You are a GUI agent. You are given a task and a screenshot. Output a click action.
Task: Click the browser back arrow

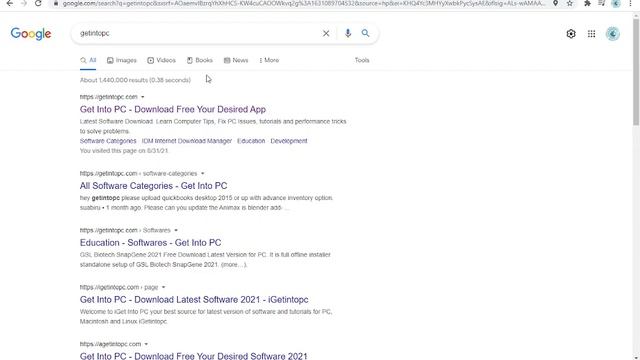coord(9,3)
